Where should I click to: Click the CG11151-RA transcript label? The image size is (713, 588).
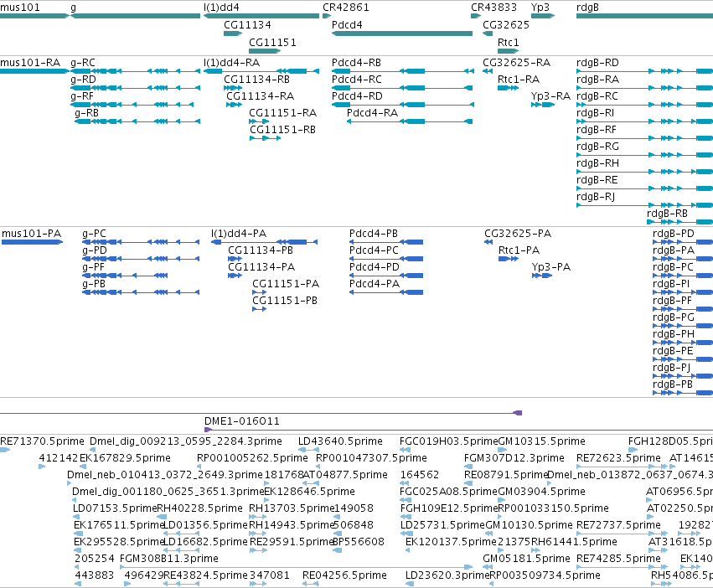[x=283, y=113]
